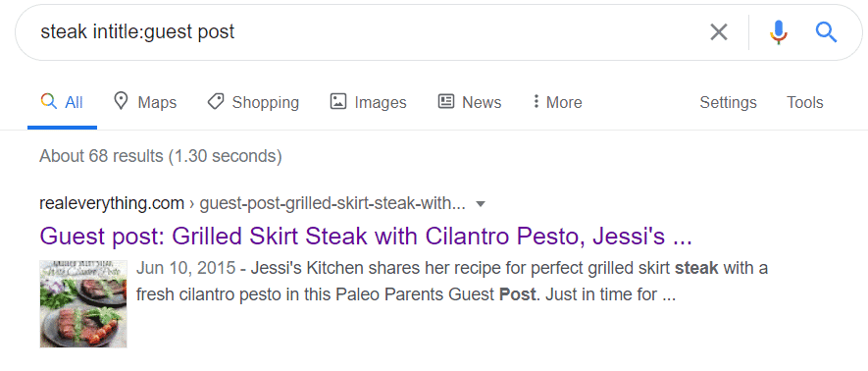Expand the arrow next to realeverything.com URL
This screenshot has width=868, height=371.
[481, 204]
